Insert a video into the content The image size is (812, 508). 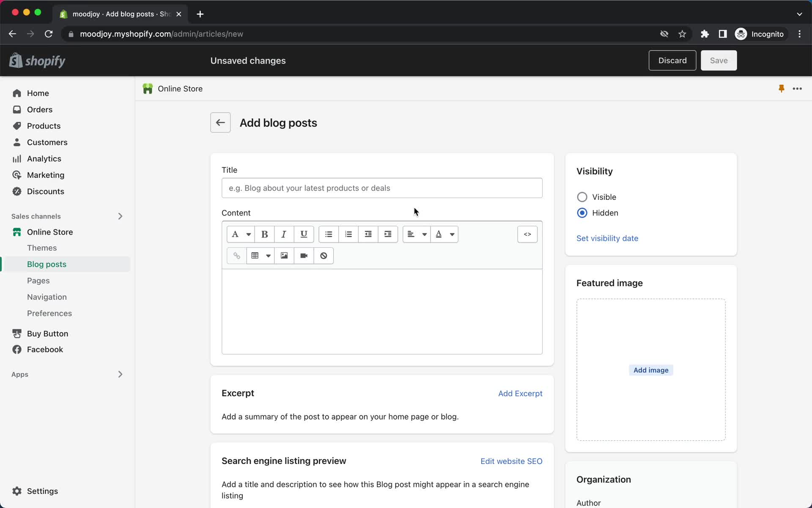[304, 256]
